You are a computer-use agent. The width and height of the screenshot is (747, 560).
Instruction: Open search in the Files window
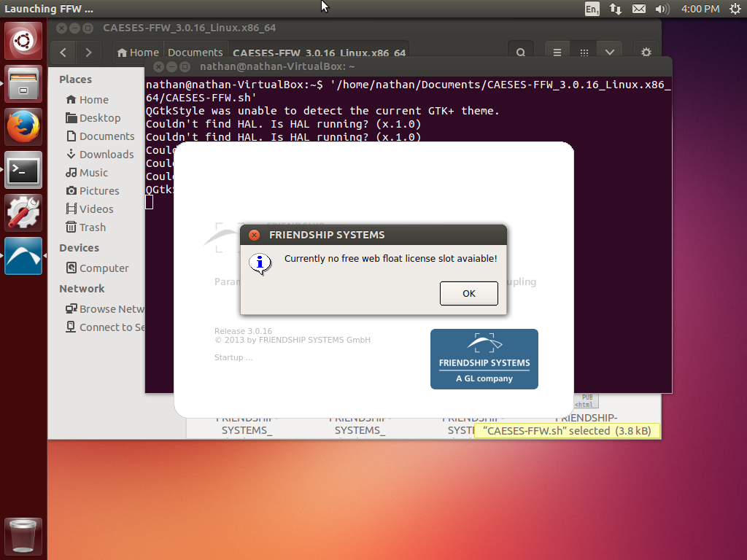[x=521, y=52]
